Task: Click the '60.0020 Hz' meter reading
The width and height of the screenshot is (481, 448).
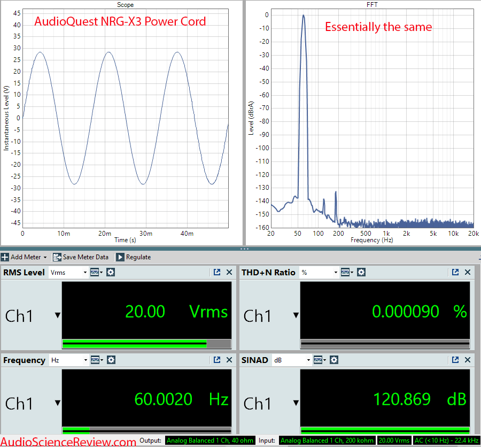Action: pyautogui.click(x=181, y=399)
